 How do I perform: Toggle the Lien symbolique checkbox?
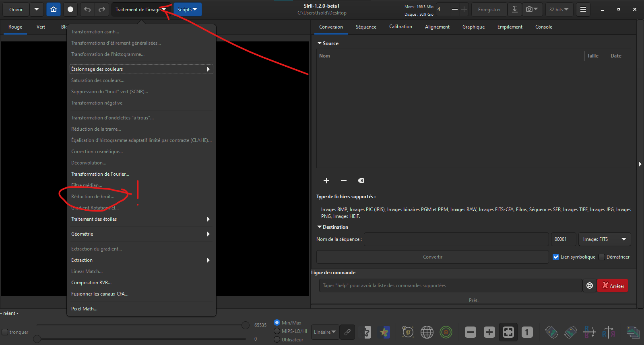click(556, 257)
